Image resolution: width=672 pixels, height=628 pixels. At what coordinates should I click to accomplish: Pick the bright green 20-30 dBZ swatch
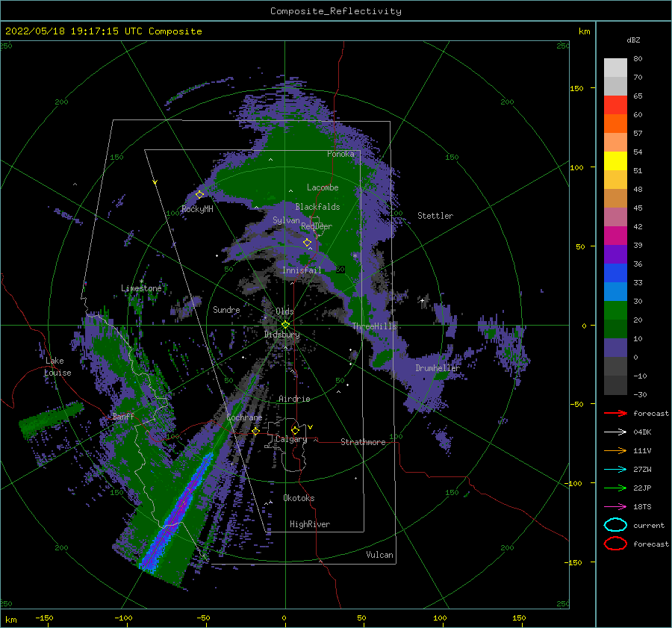pos(615,311)
